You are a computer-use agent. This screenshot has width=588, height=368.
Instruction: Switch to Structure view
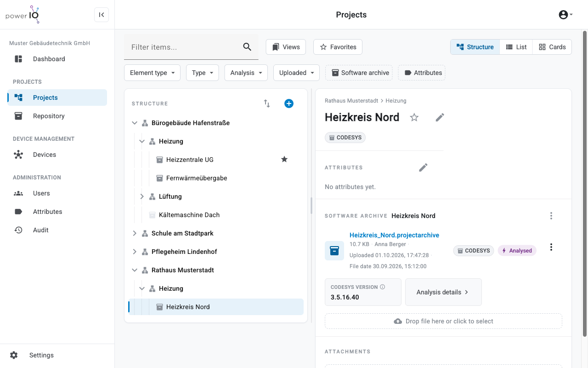pos(475,47)
